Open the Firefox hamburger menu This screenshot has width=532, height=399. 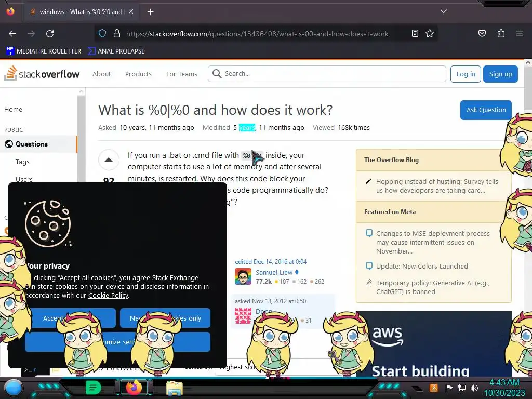[x=520, y=33]
